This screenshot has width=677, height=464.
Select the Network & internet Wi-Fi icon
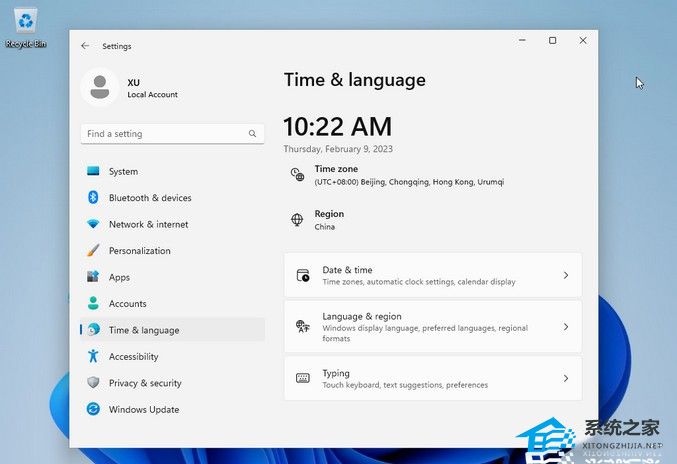click(93, 224)
